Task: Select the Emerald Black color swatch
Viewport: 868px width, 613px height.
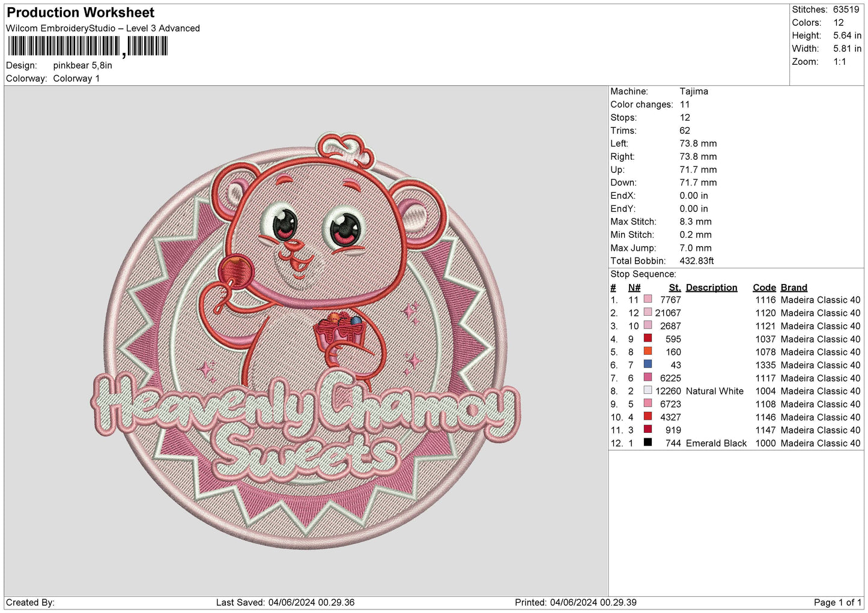Action: 648,442
